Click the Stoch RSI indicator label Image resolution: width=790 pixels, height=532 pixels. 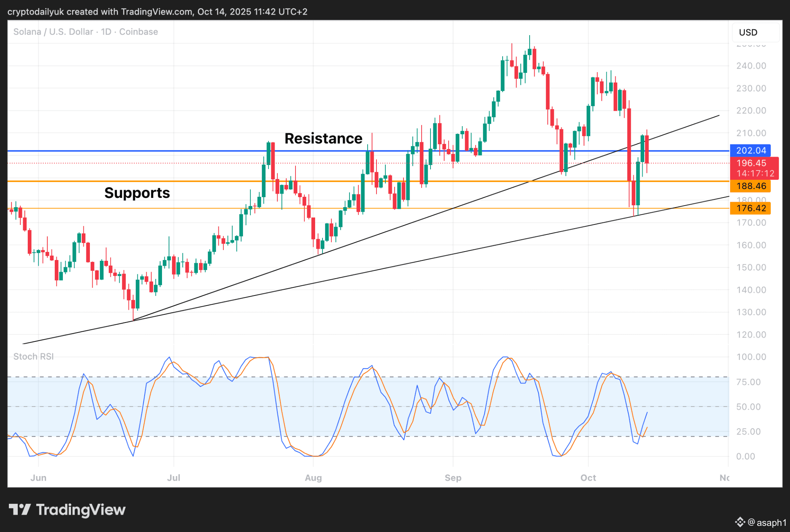34,356
